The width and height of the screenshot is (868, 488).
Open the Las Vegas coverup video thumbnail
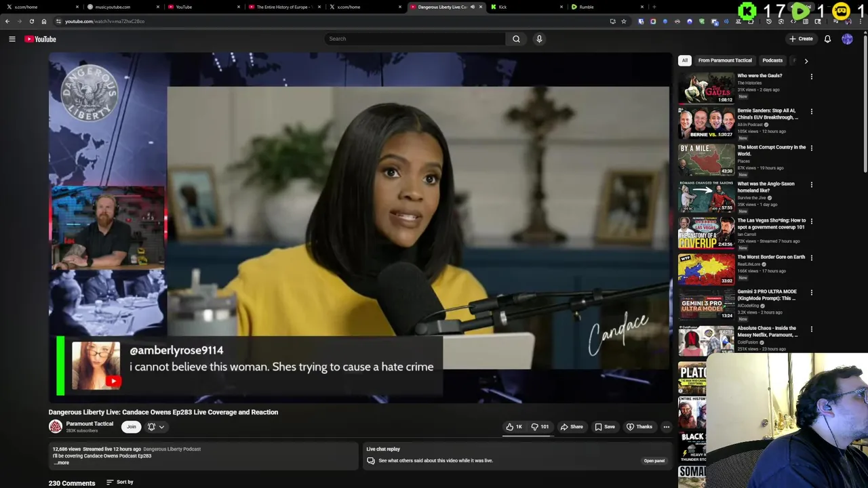coord(706,232)
